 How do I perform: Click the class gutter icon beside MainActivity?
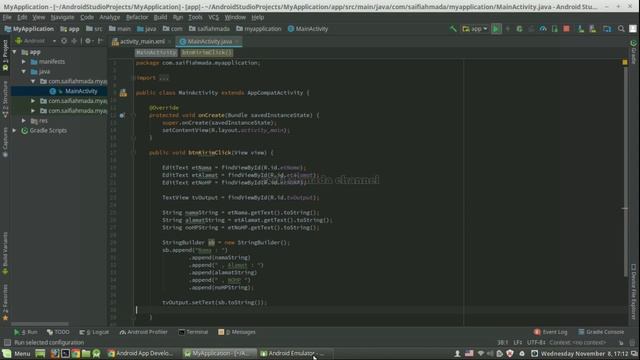click(x=123, y=93)
